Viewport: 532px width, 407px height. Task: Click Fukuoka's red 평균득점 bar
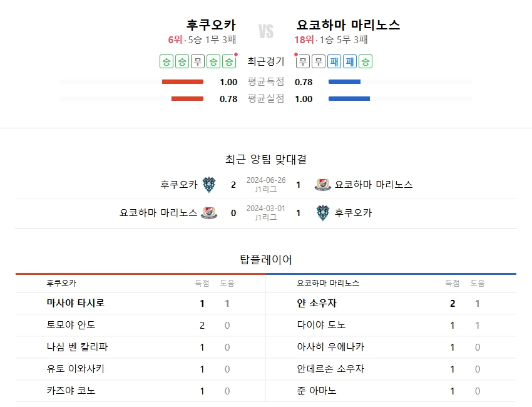pos(183,82)
